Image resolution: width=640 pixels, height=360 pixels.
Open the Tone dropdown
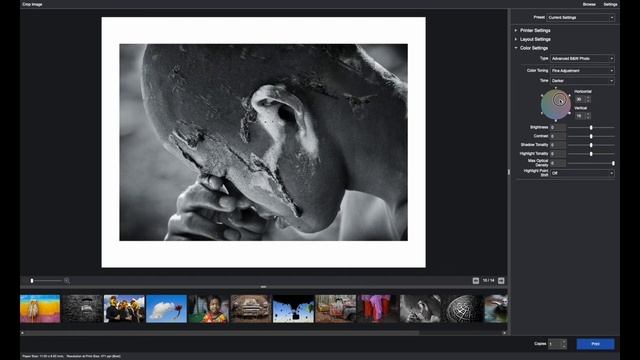click(x=582, y=81)
